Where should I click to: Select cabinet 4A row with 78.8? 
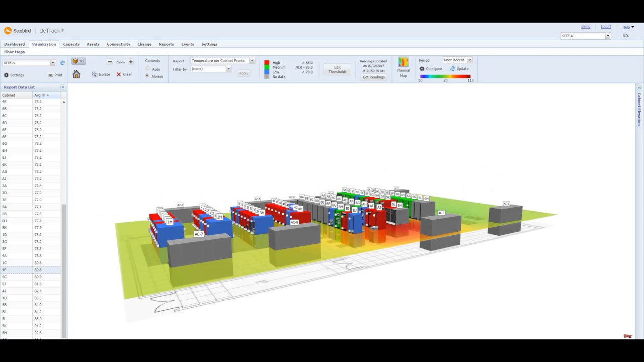(x=30, y=256)
